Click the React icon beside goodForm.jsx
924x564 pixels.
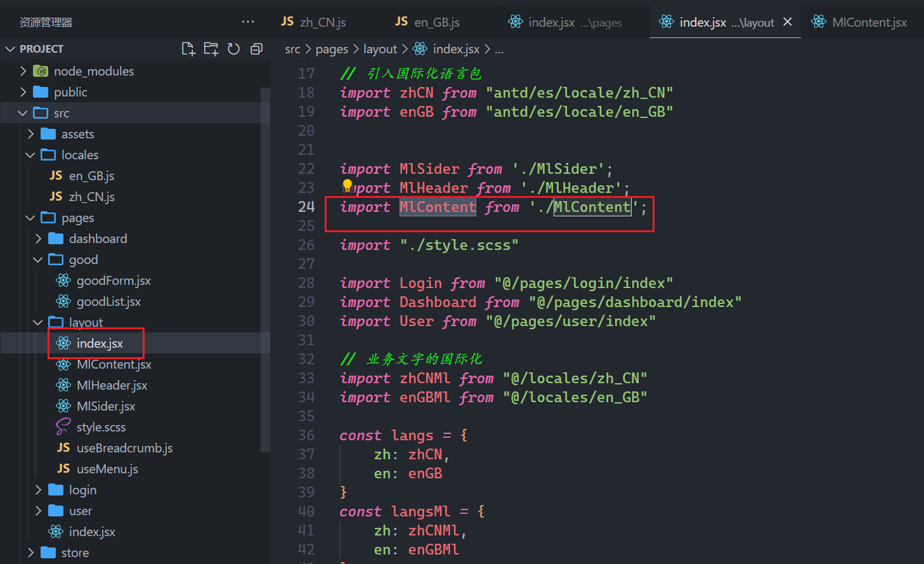(x=63, y=280)
